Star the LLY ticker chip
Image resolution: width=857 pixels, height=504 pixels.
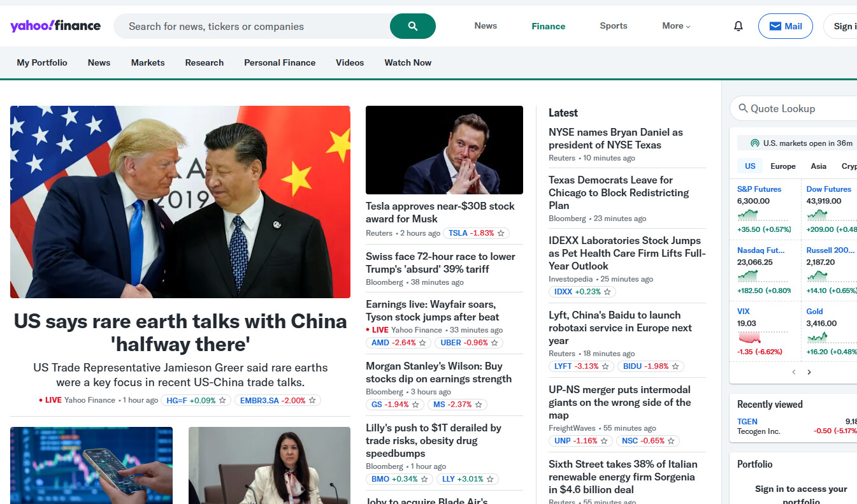[x=490, y=479]
